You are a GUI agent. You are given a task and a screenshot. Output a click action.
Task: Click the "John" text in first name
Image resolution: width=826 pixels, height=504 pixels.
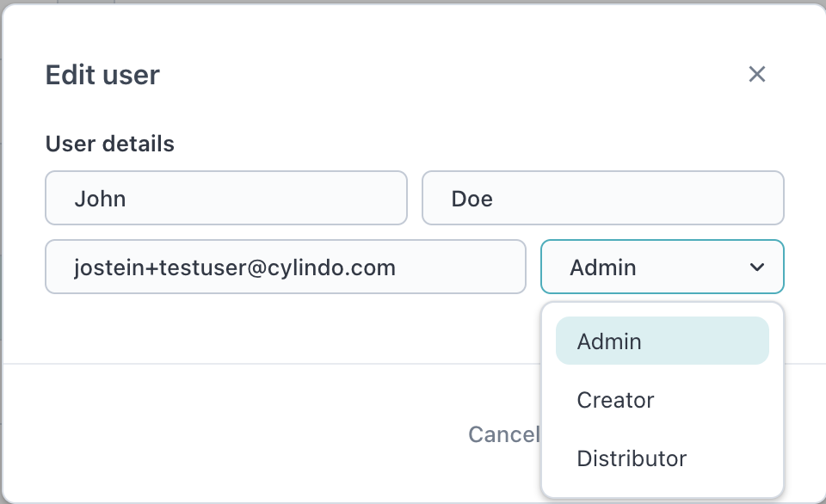click(101, 199)
